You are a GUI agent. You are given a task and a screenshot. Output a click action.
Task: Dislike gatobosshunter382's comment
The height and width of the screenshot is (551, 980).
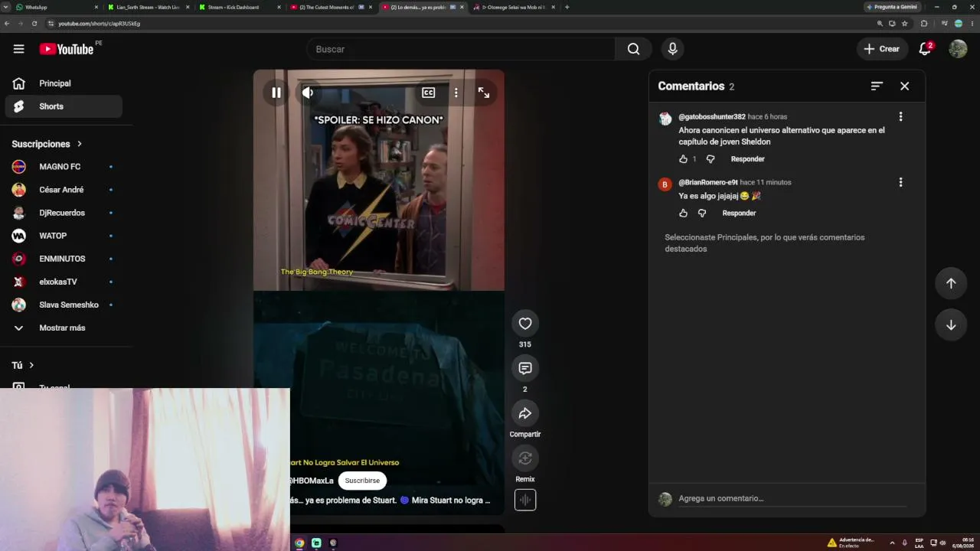pos(710,159)
